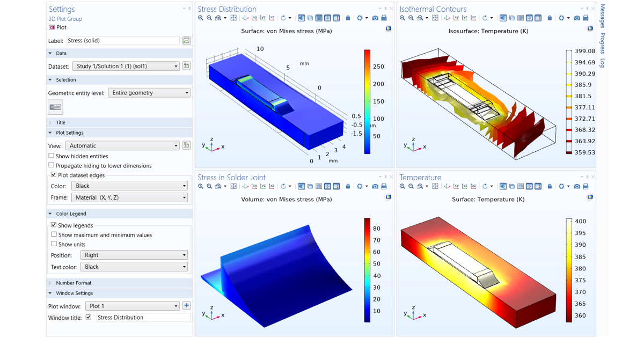
Task: Take image snapshot of Stress Distribution plot
Action: [375, 18]
